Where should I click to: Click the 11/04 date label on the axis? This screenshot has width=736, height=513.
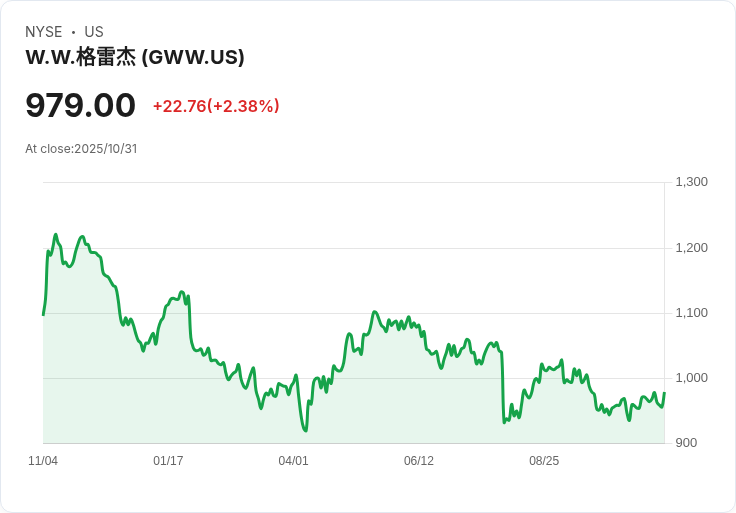[43, 461]
